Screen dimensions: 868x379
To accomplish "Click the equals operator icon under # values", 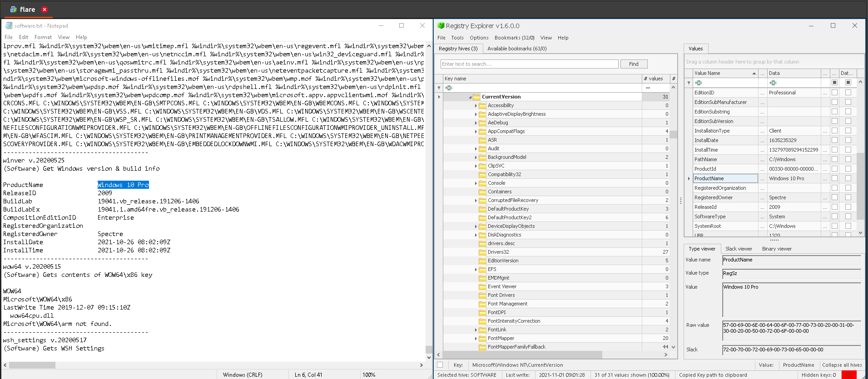I will point(648,88).
